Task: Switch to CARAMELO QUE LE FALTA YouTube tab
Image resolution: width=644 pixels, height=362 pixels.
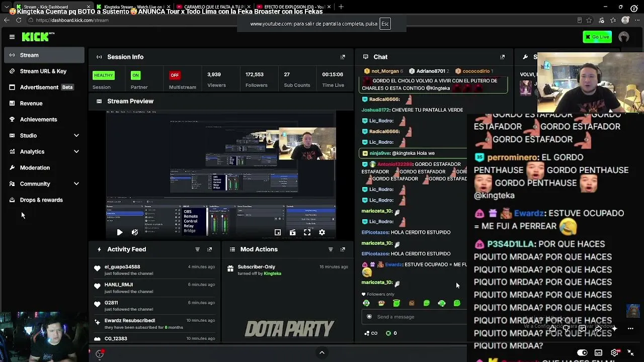Action: tap(213, 7)
